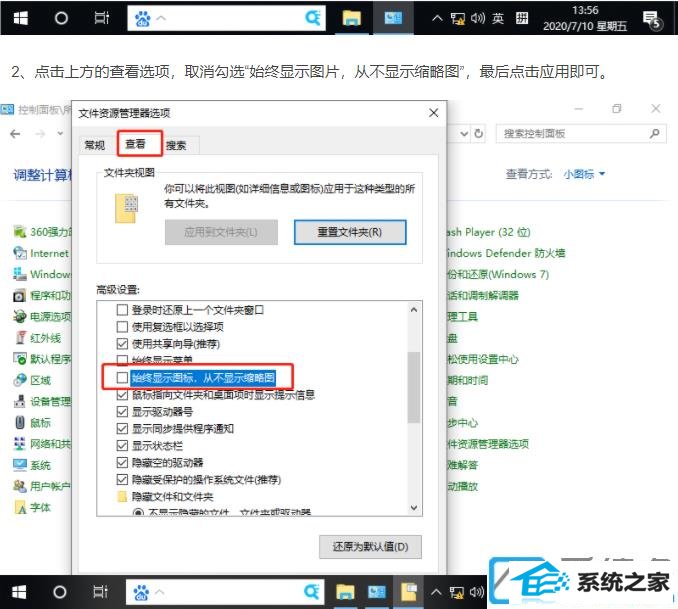The height and width of the screenshot is (609, 678).
Task: Open 程序和功能 in Control Panel
Action: tap(42, 295)
